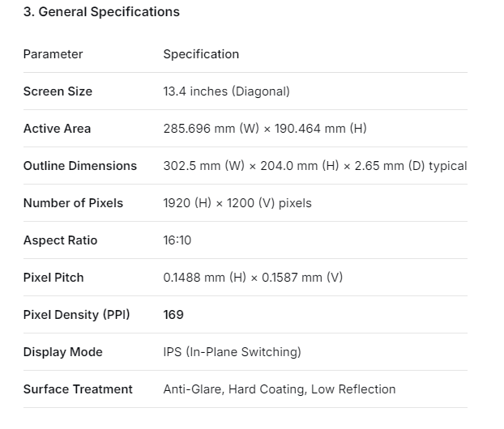Select the "Outline Dimensions" row label
This screenshot has height=429, width=504.
click(x=80, y=166)
